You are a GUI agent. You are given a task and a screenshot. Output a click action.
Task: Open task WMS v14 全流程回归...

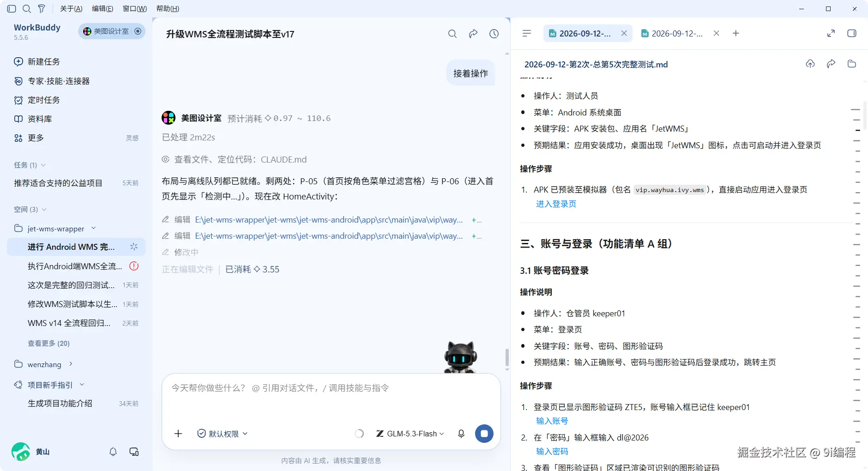[76, 323]
